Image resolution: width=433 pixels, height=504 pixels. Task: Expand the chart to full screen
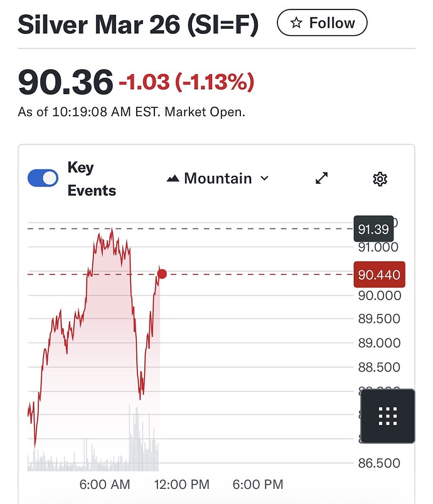(x=322, y=179)
